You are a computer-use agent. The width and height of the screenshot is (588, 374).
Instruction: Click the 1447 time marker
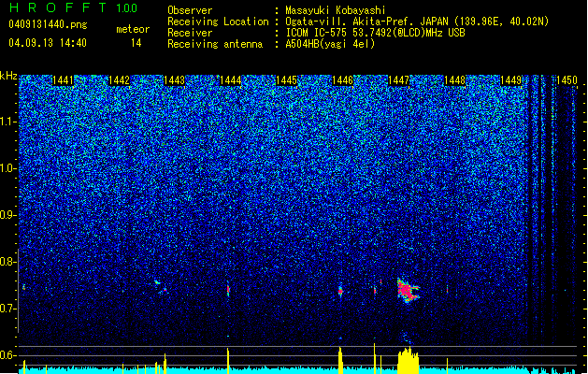(x=398, y=80)
